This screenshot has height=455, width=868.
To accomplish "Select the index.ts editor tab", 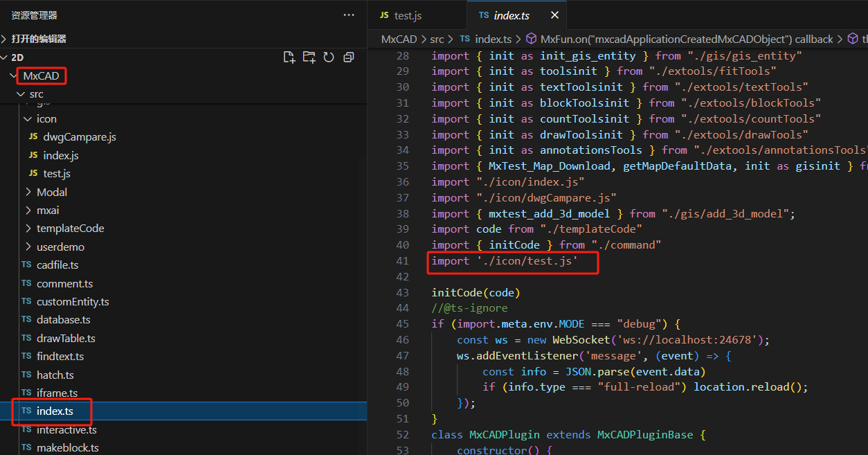I will (x=512, y=15).
